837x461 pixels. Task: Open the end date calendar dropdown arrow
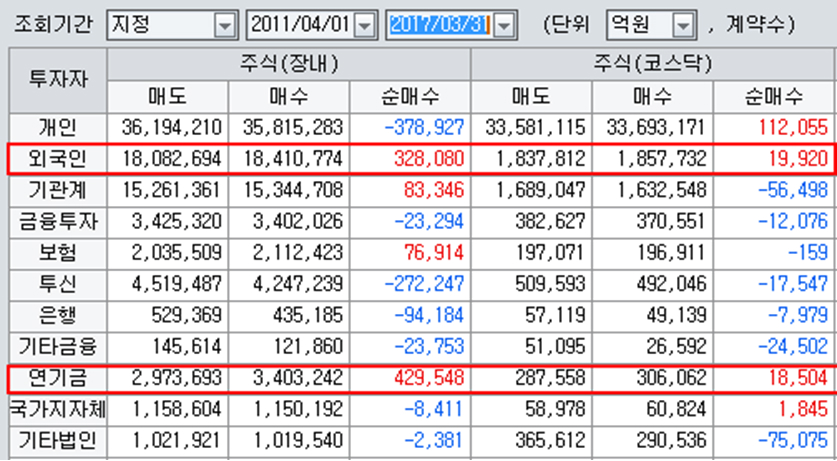(x=504, y=25)
